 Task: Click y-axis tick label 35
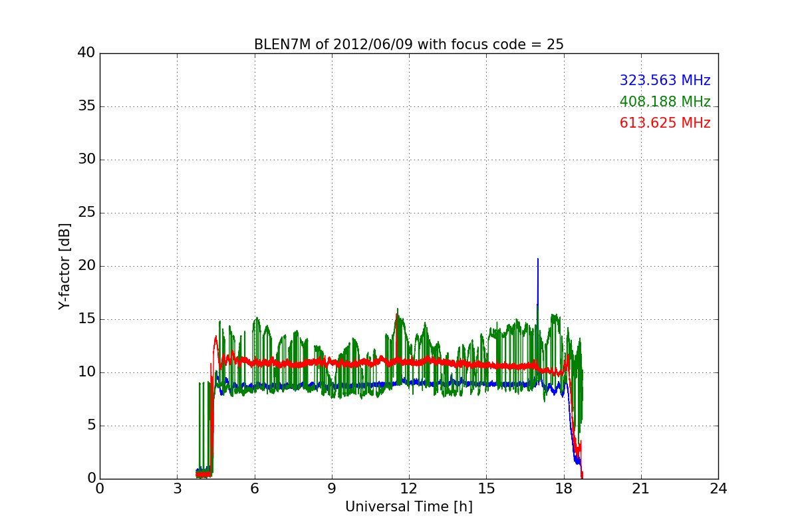86,106
